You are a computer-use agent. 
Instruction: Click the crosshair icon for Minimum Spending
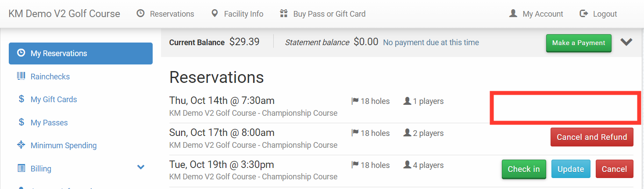[21, 145]
